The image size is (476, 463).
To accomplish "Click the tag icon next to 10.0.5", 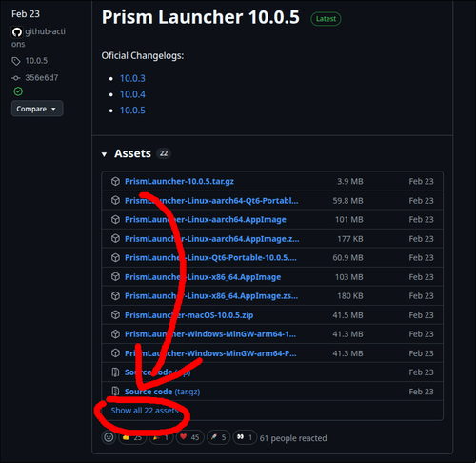I will [x=16, y=61].
